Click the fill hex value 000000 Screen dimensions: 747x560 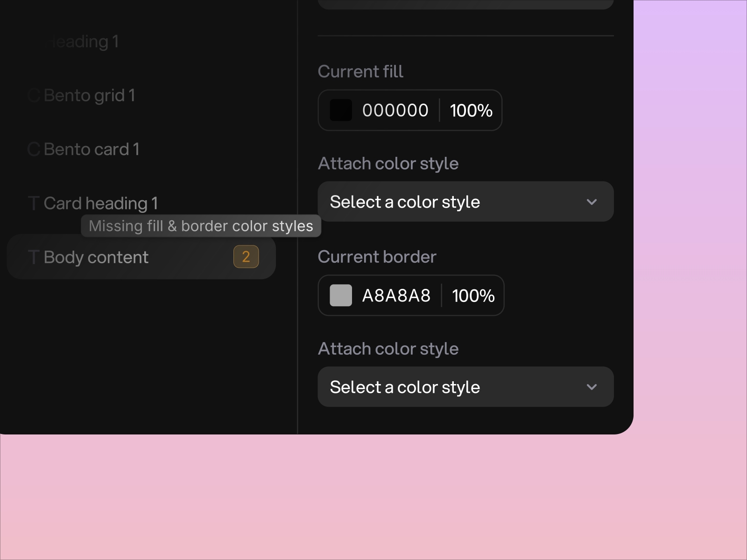point(395,110)
